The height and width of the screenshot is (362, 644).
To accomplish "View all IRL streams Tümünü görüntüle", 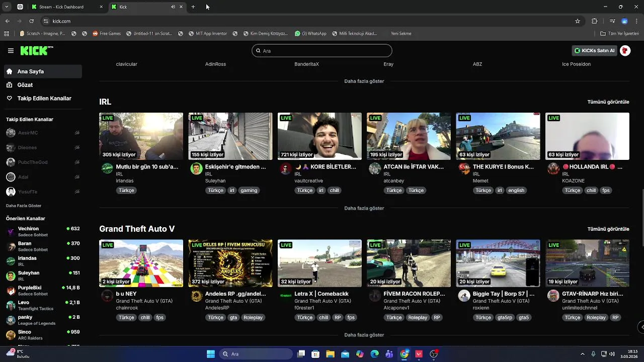I will pyautogui.click(x=608, y=102).
